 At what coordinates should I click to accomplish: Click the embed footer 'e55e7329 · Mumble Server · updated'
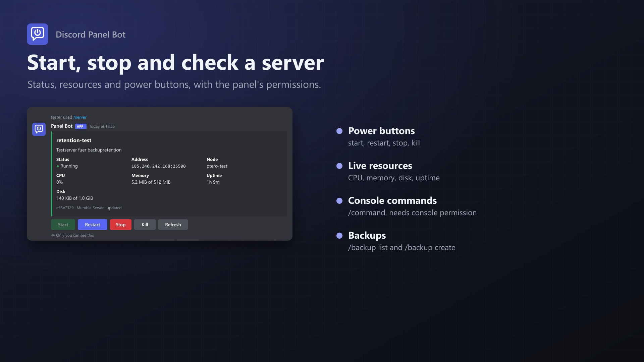point(89,208)
